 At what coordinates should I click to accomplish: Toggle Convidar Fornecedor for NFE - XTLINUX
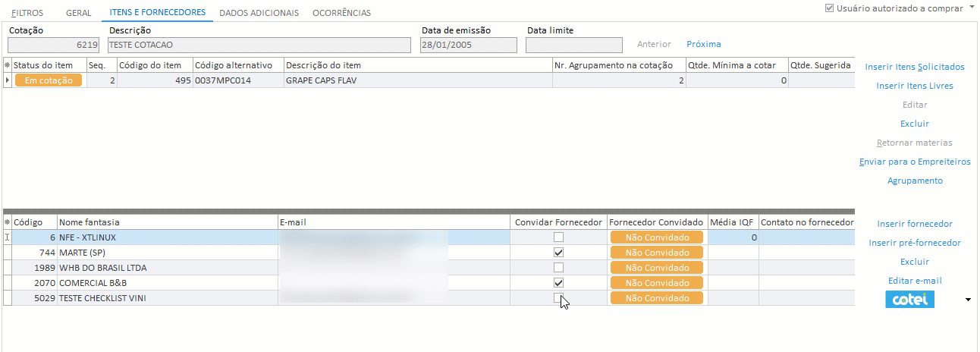559,237
